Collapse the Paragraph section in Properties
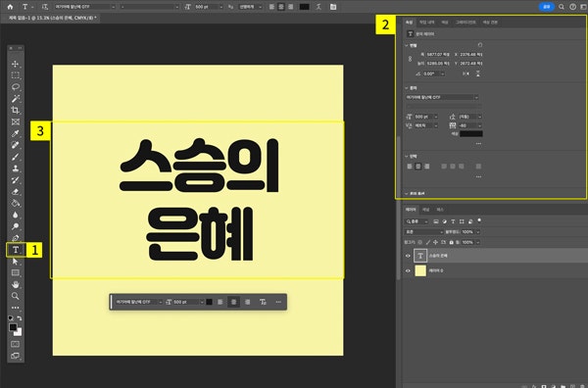The image size is (588, 388). pyautogui.click(x=407, y=157)
